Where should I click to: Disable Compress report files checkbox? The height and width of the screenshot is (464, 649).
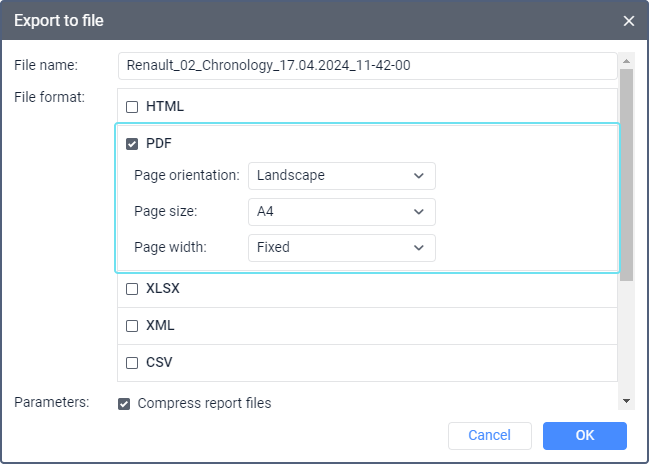point(124,404)
